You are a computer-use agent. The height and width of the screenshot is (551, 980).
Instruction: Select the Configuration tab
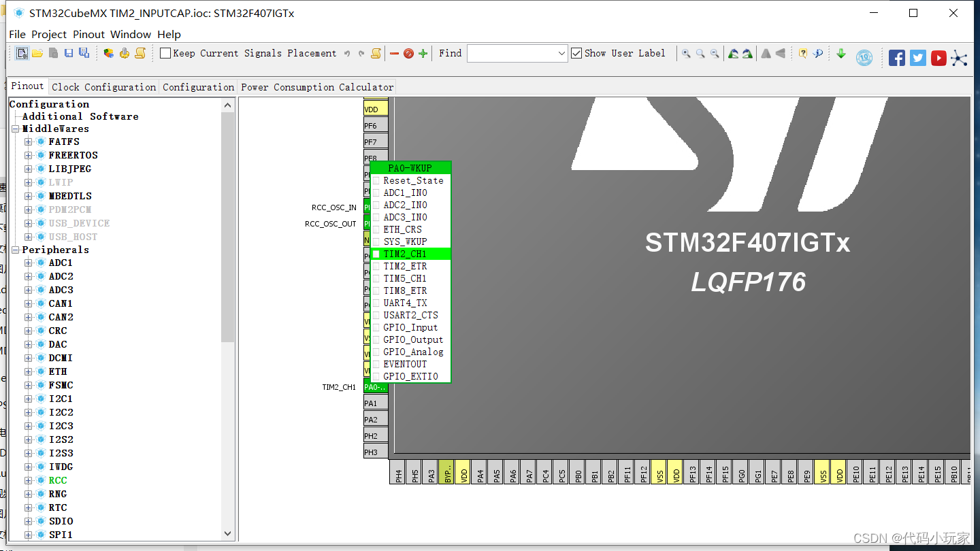198,86
